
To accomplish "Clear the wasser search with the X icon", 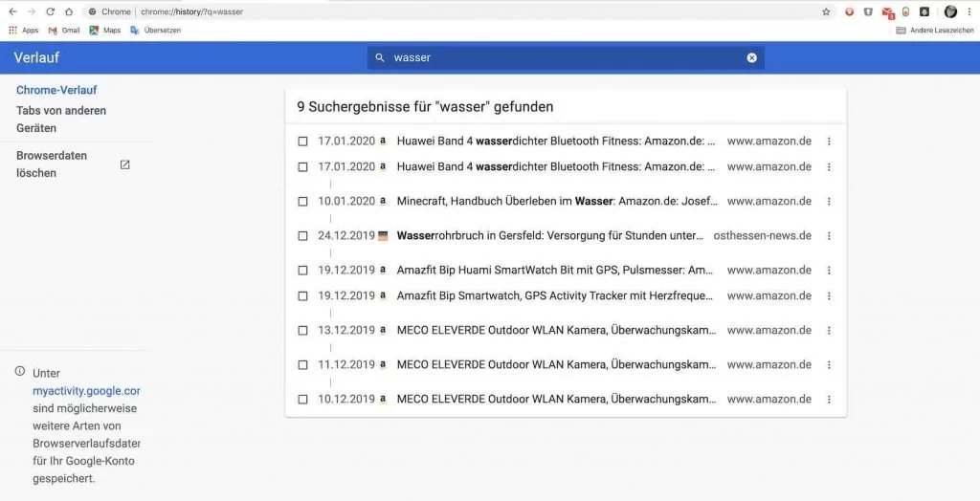I will 752,57.
